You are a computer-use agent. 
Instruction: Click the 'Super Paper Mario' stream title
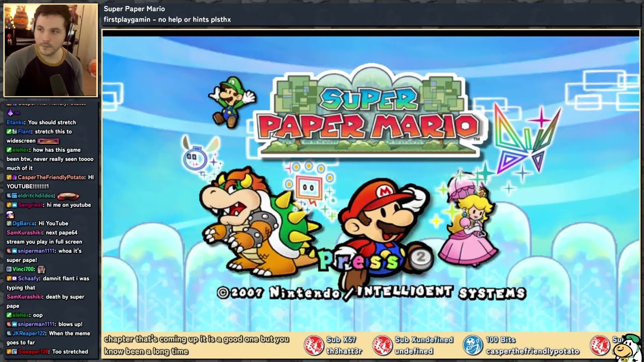(x=134, y=9)
